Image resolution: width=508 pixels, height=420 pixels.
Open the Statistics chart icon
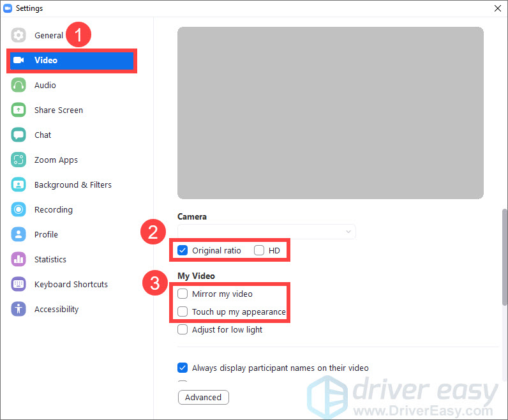(19, 260)
